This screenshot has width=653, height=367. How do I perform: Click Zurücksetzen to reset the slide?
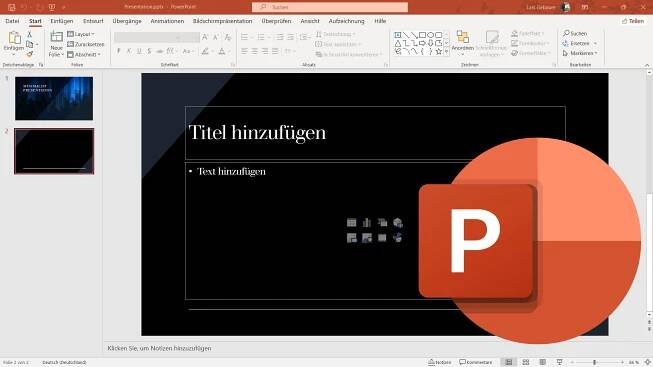pos(86,44)
